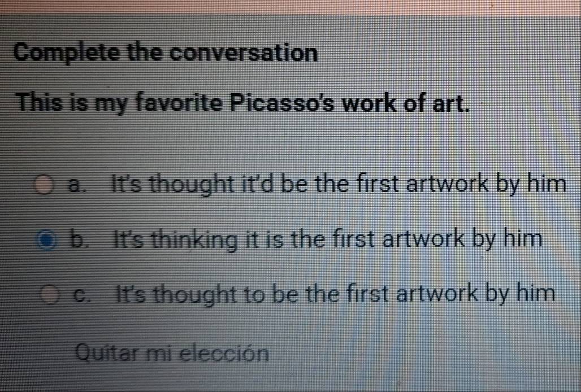The width and height of the screenshot is (581, 392).
Task: Click the selected radio button for option b
Action: [x=47, y=239]
